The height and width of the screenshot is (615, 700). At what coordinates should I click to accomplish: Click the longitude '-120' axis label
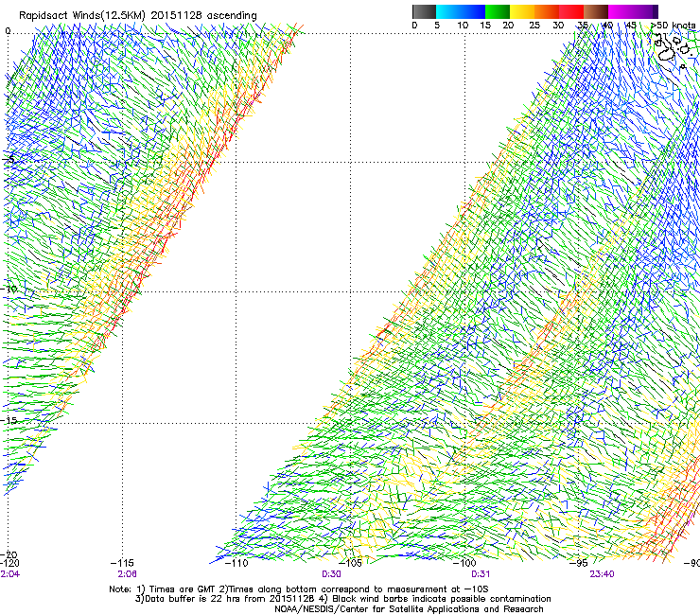pos(9,563)
